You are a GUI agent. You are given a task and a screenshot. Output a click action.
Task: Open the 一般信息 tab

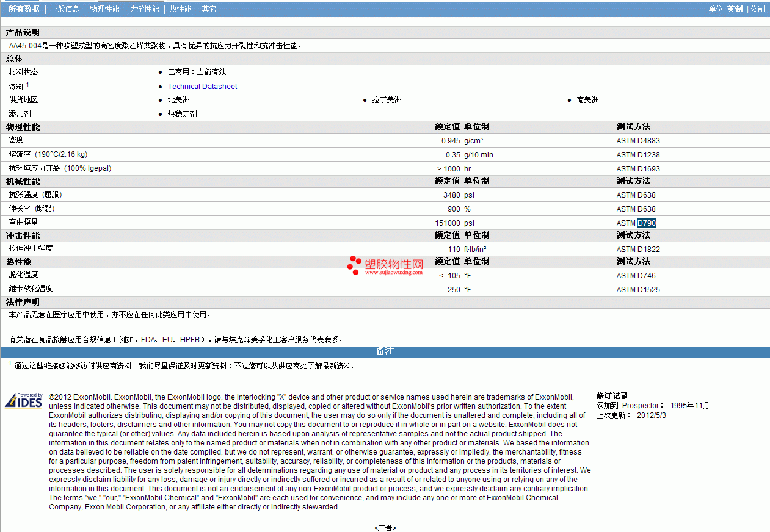pyautogui.click(x=65, y=9)
